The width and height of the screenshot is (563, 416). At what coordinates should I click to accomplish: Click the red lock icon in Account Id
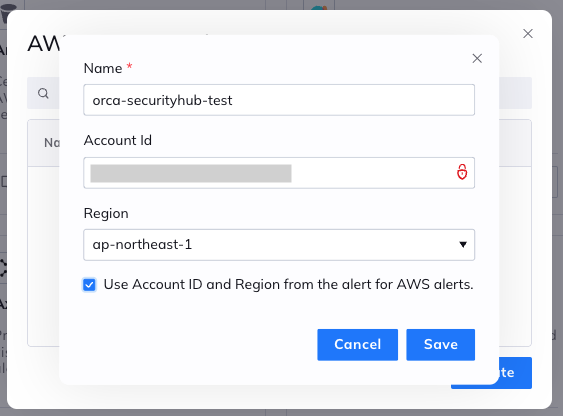(462, 172)
